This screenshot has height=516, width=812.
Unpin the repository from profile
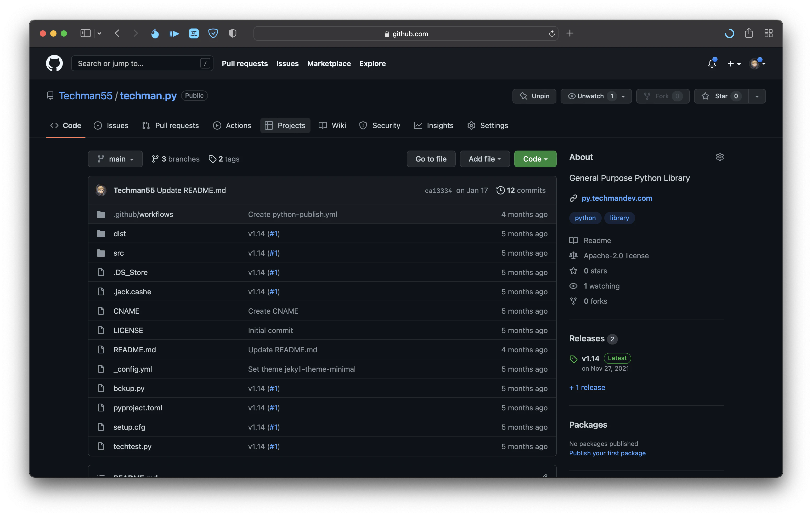534,96
